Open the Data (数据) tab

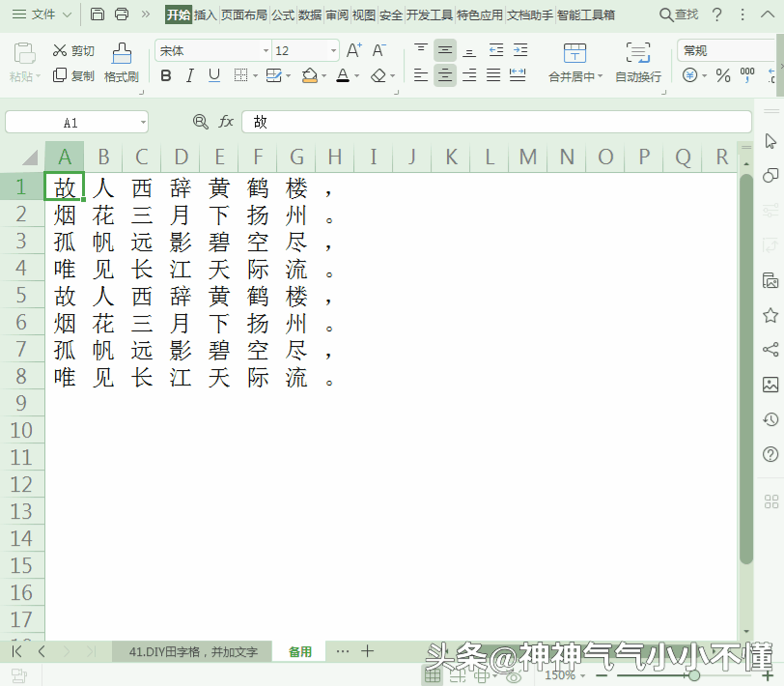coord(310,15)
